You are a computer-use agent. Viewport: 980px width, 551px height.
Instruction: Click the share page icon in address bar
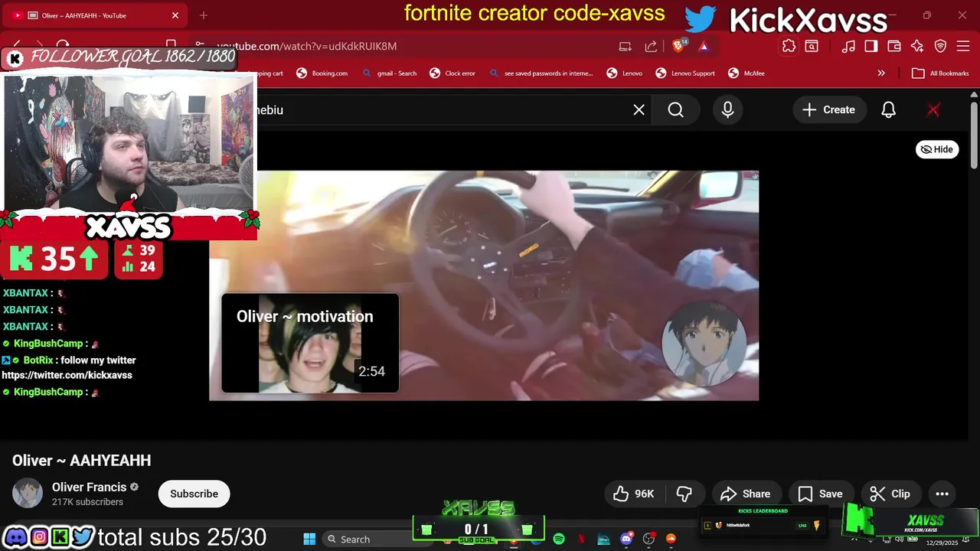[x=651, y=46]
